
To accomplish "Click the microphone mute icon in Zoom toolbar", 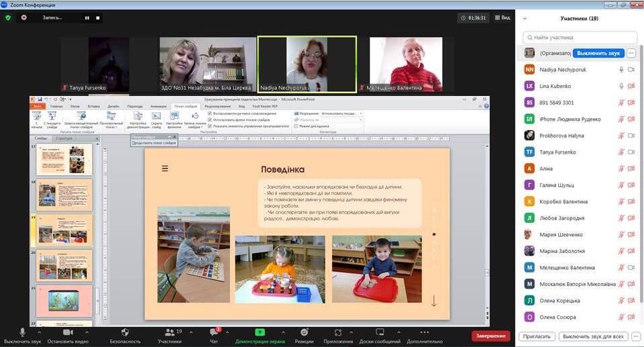I will (x=22, y=332).
